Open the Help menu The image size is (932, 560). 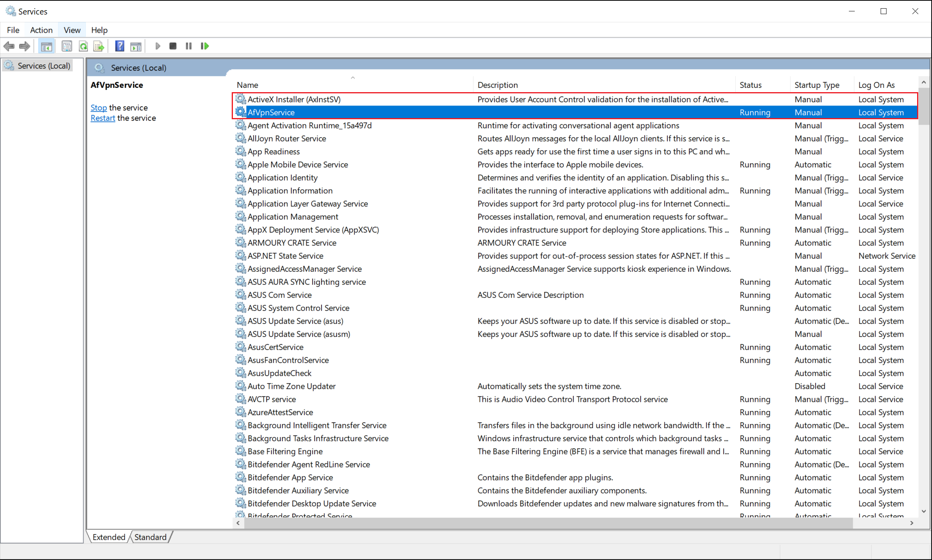[x=99, y=30]
